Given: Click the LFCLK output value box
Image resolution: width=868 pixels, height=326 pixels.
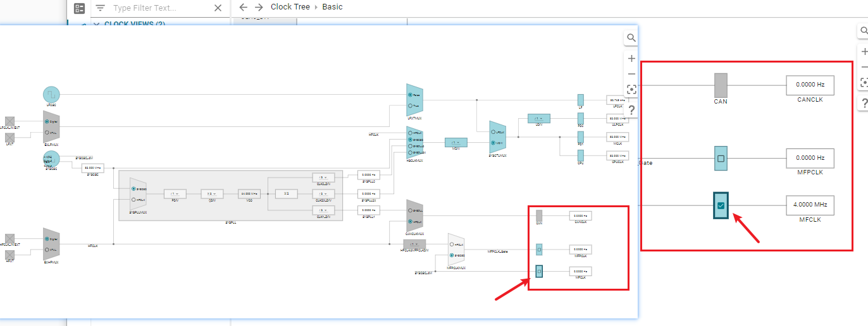Looking at the screenshot, I should (618, 100).
